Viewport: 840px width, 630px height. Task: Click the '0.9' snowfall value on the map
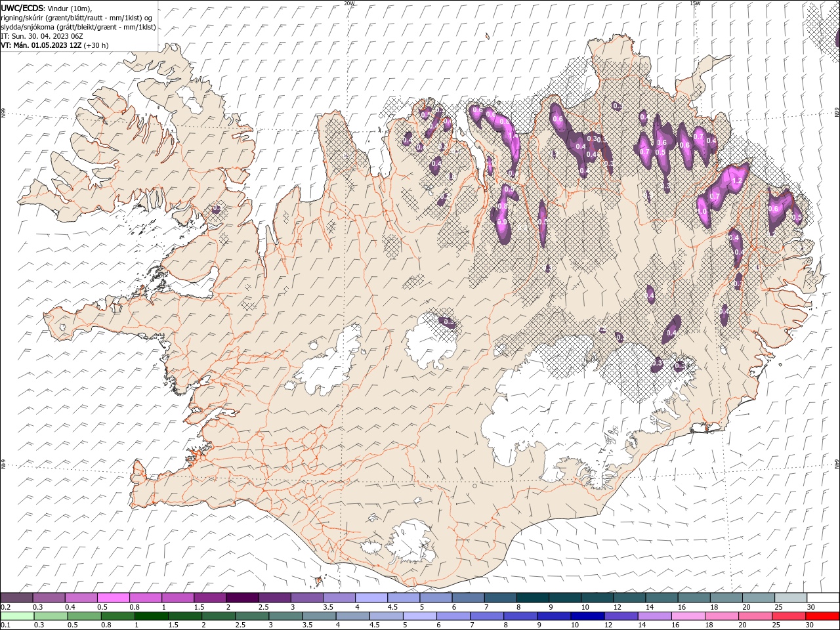tap(503, 222)
